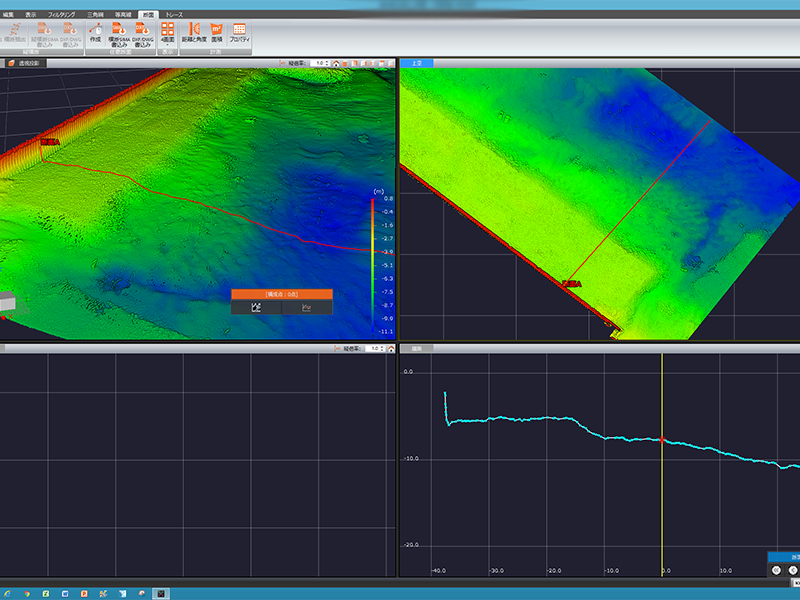Open the 等高線 ribbon tab
This screenshot has width=800, height=600.
[123, 14]
